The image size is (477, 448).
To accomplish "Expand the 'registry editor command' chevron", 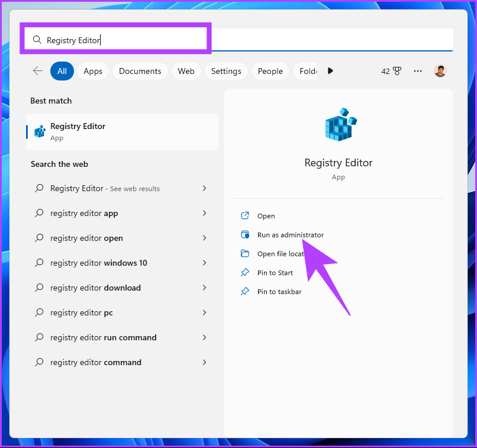I will [204, 362].
